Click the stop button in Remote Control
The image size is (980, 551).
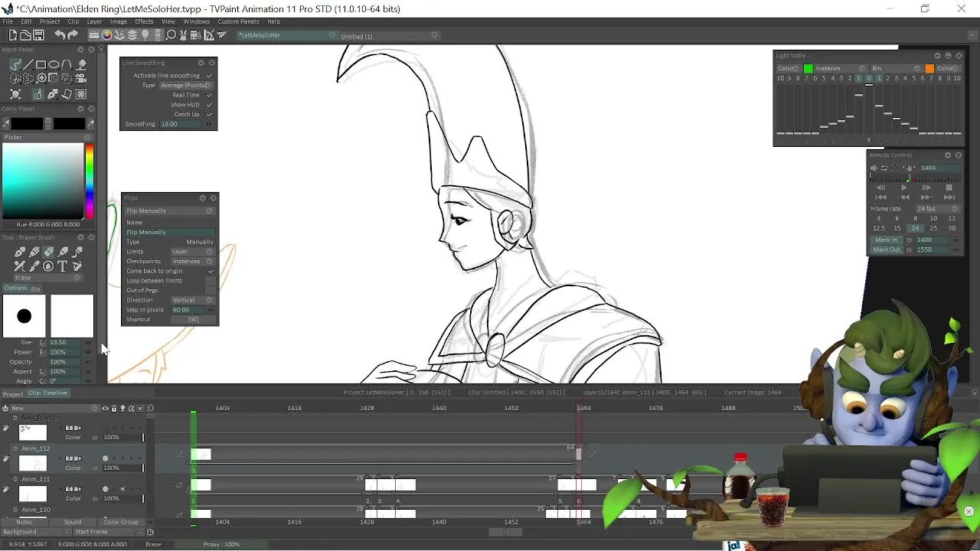[949, 187]
